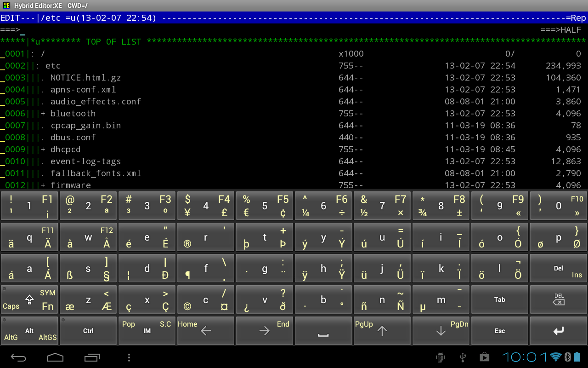
Task: Tap the c key with copyright sign
Action: [x=206, y=299]
